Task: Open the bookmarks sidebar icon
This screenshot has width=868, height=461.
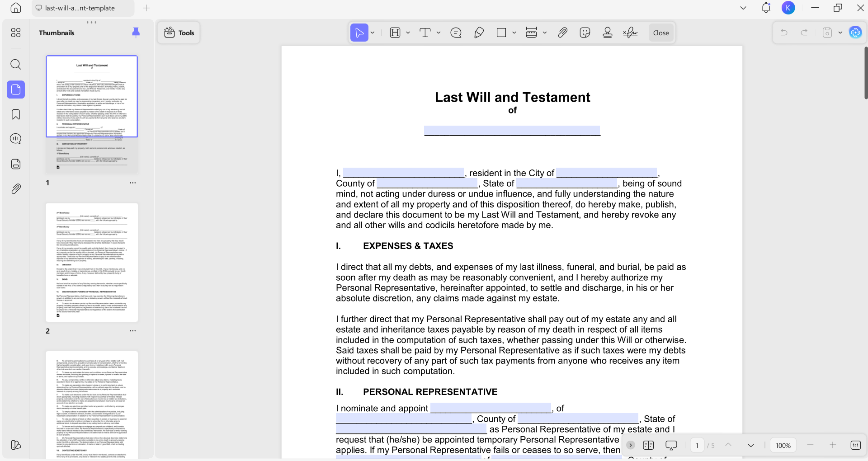Action: tap(16, 114)
